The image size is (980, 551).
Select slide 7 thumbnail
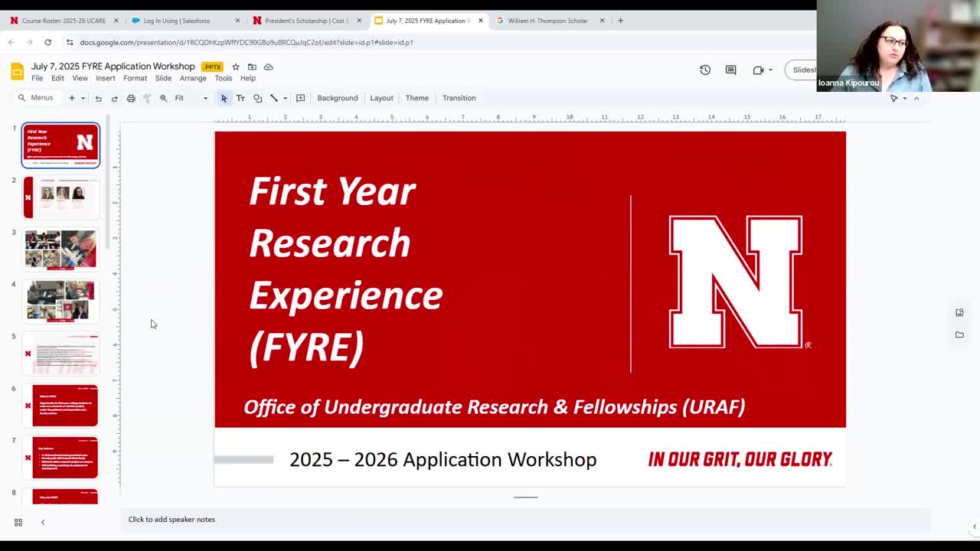(60, 457)
